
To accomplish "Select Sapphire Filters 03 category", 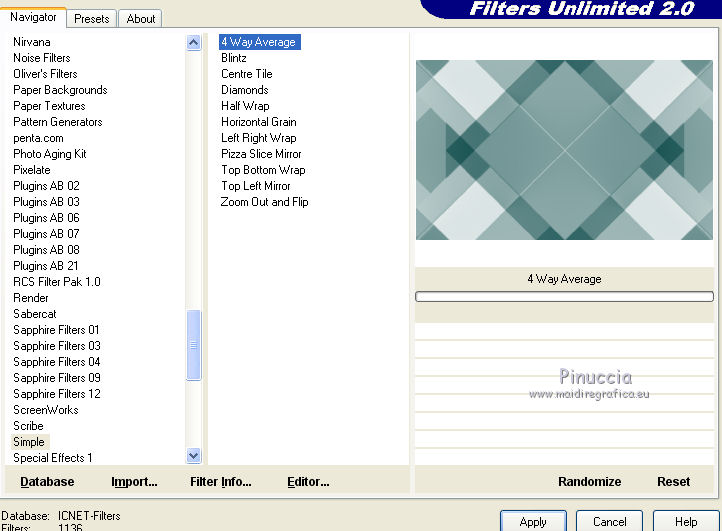I will 57,346.
